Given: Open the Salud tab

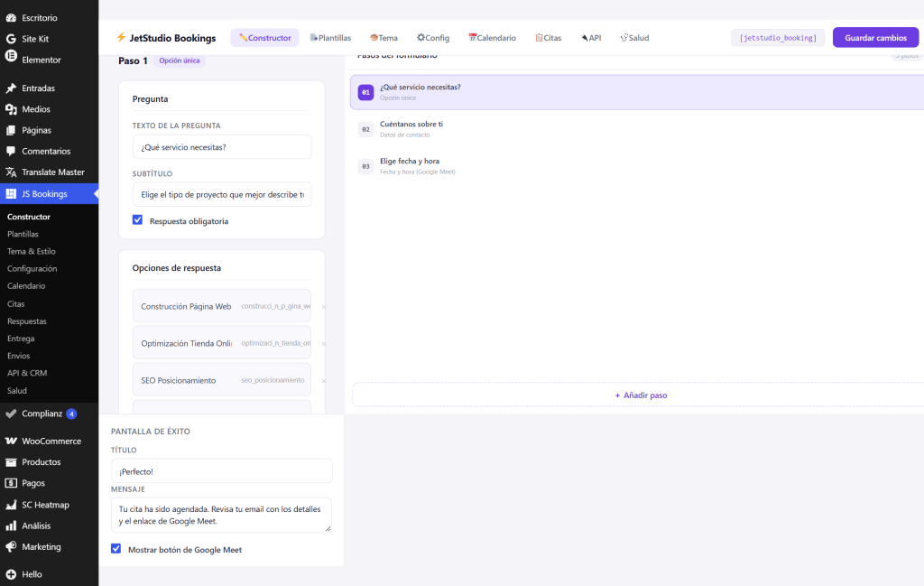Looking at the screenshot, I should tap(634, 38).
